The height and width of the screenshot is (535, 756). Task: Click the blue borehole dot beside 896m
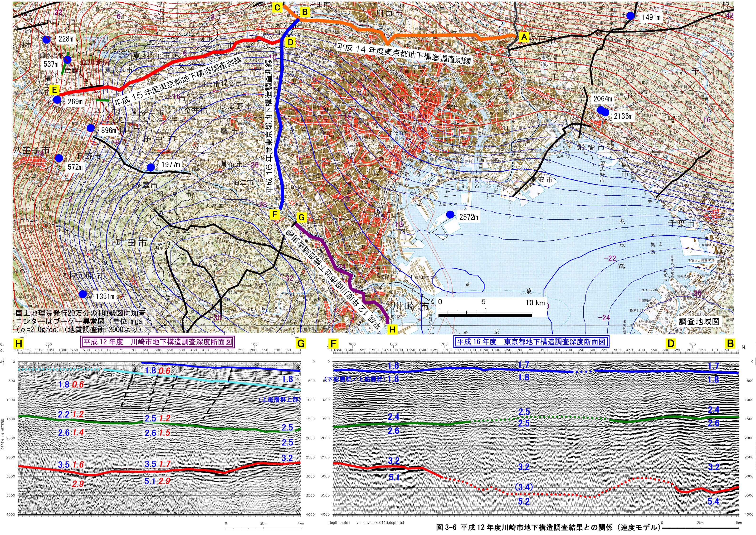(91, 128)
